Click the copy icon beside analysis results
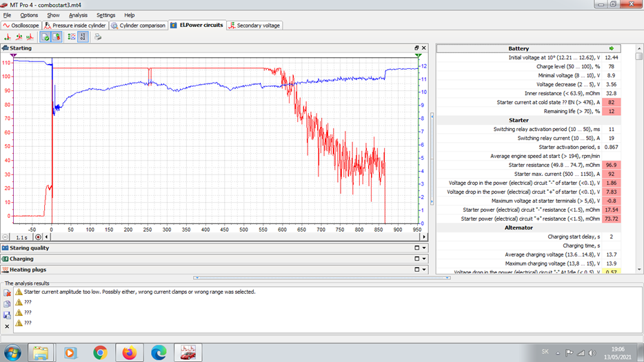 tap(7, 303)
